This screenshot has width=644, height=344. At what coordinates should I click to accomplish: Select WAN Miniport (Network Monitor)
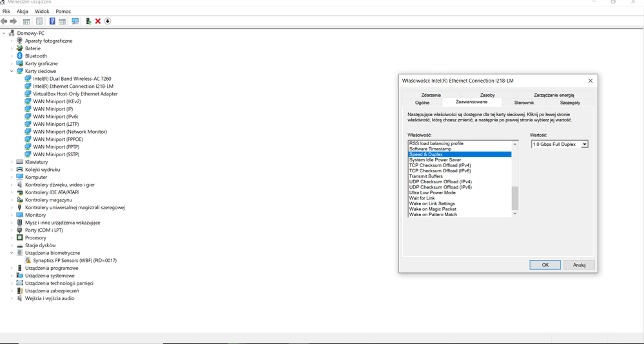pyautogui.click(x=70, y=132)
